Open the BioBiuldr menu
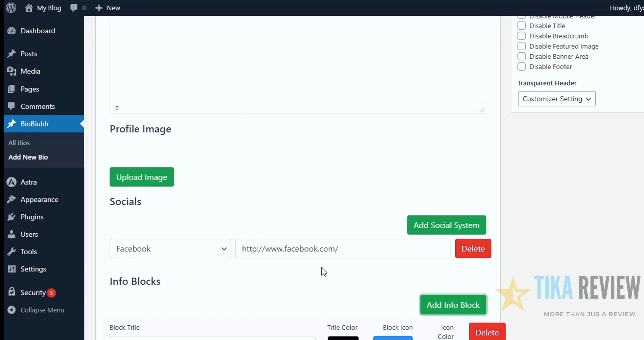 coord(44,124)
